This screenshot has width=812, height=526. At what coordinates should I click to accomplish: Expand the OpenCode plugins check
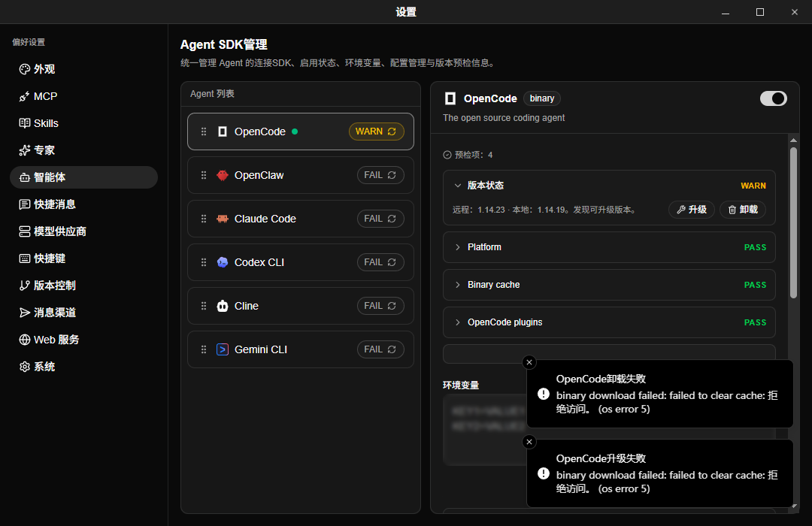(457, 322)
